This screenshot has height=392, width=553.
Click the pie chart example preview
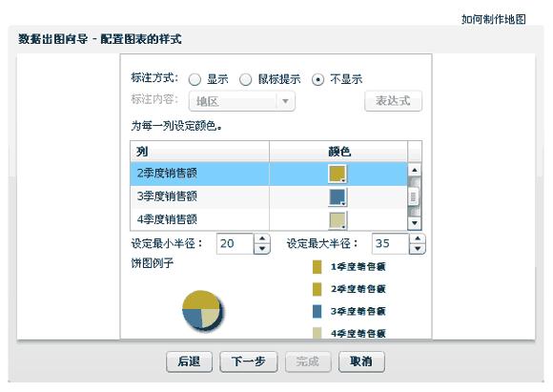pyautogui.click(x=202, y=310)
